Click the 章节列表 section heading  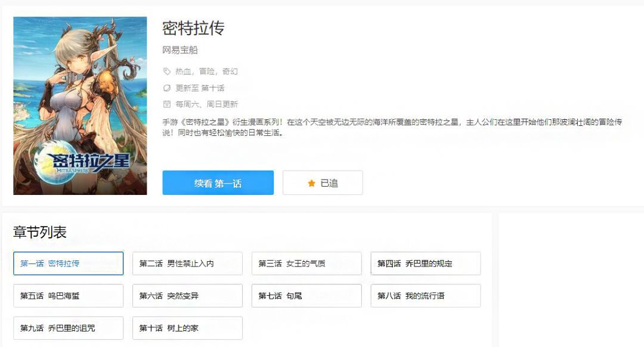point(40,232)
